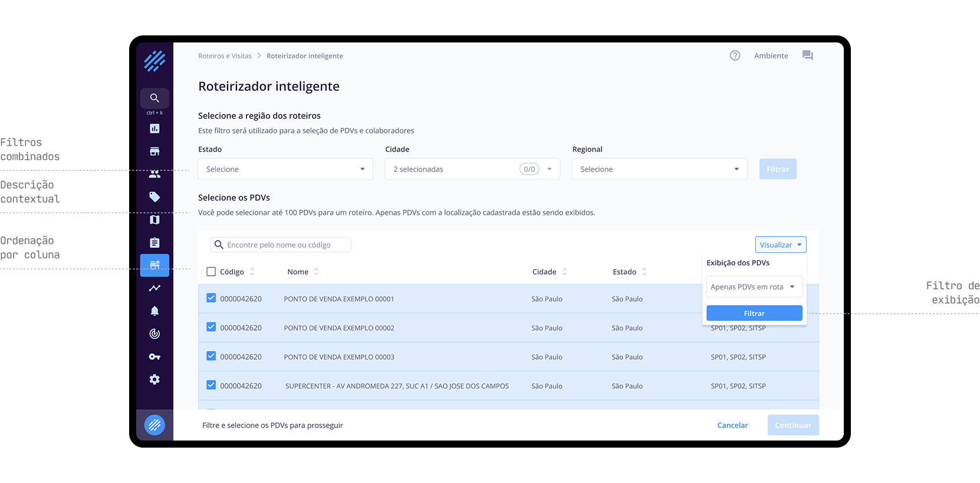
Task: Open the key icon in sidebar
Action: (x=154, y=357)
